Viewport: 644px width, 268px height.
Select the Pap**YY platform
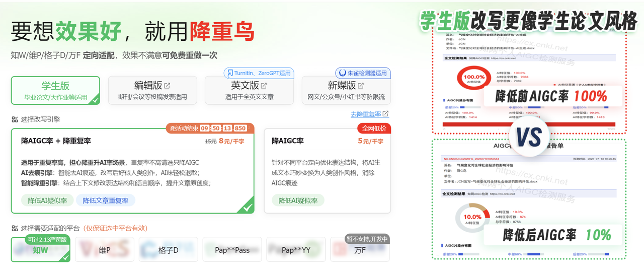pyautogui.click(x=296, y=250)
